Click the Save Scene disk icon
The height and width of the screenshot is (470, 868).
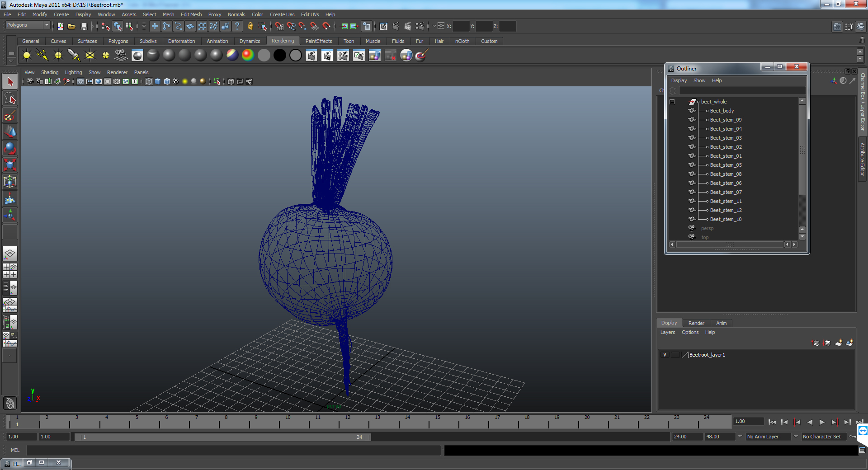[84, 27]
